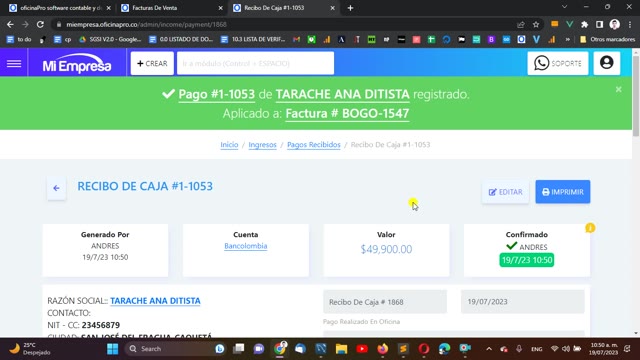
Task: Click the yellow info badge on Confirmado card
Action: 590,228
